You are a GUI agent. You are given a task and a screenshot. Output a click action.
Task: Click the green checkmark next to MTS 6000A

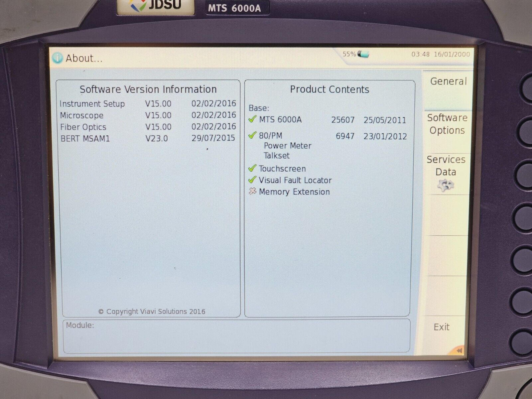252,119
